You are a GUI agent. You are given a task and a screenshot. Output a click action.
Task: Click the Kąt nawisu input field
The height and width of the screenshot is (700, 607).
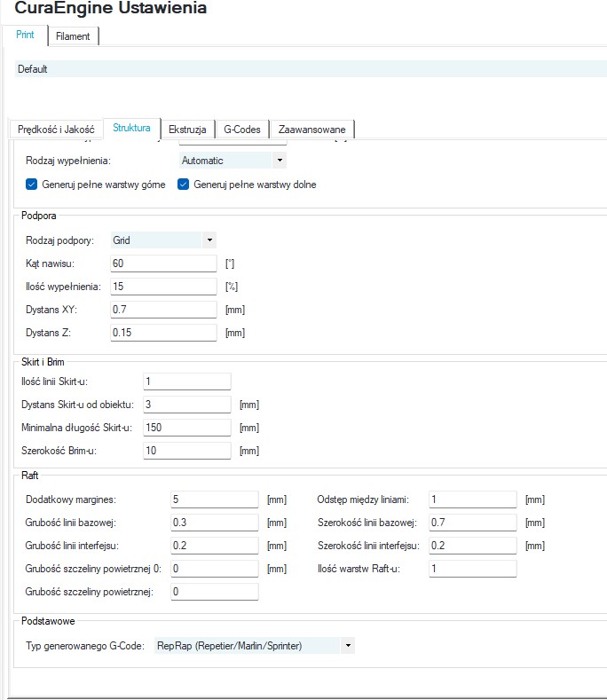pos(163,263)
